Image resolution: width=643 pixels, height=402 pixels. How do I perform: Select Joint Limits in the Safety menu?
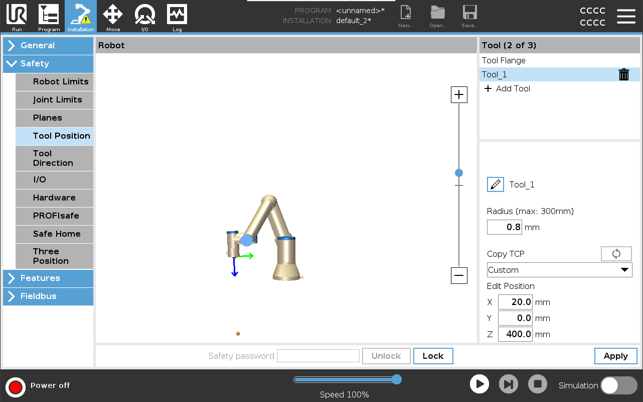[57, 100]
